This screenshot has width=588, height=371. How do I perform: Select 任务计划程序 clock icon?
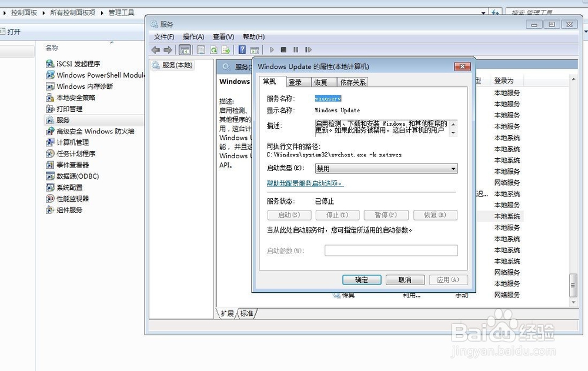(x=50, y=154)
